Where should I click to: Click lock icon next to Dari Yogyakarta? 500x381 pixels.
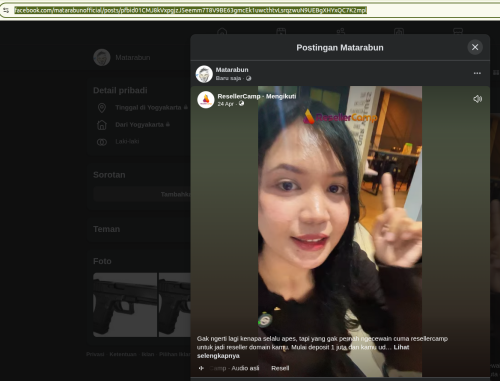tap(168, 124)
